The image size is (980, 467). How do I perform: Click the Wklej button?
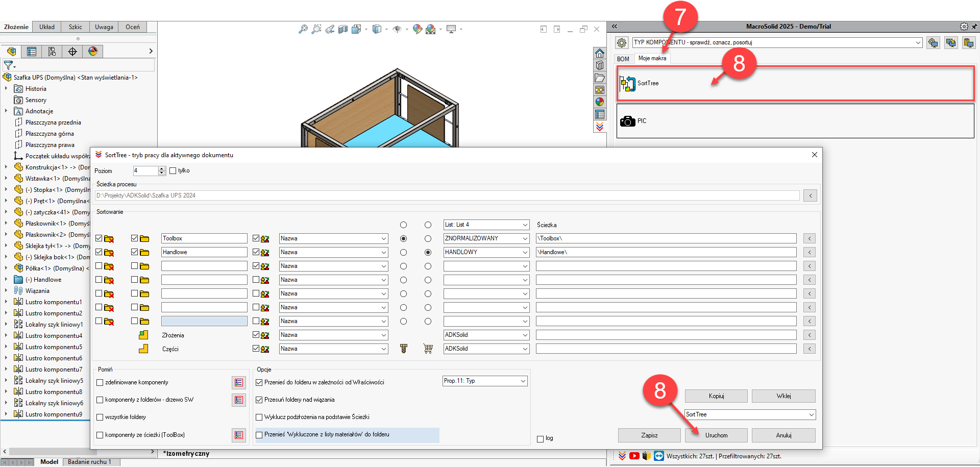click(x=783, y=396)
